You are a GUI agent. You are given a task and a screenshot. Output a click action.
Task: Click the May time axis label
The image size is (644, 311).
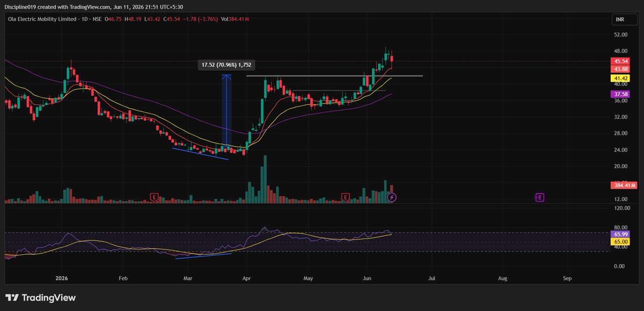click(308, 279)
